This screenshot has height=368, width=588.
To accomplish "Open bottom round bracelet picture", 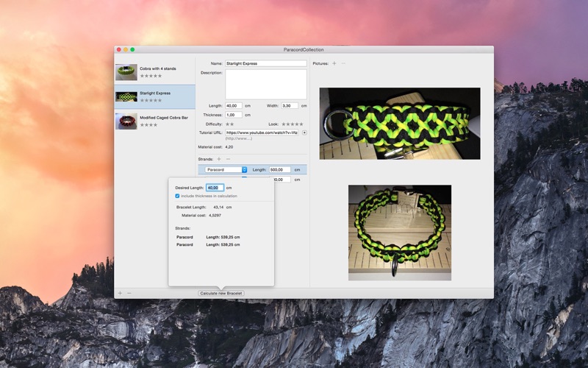I will (400, 233).
